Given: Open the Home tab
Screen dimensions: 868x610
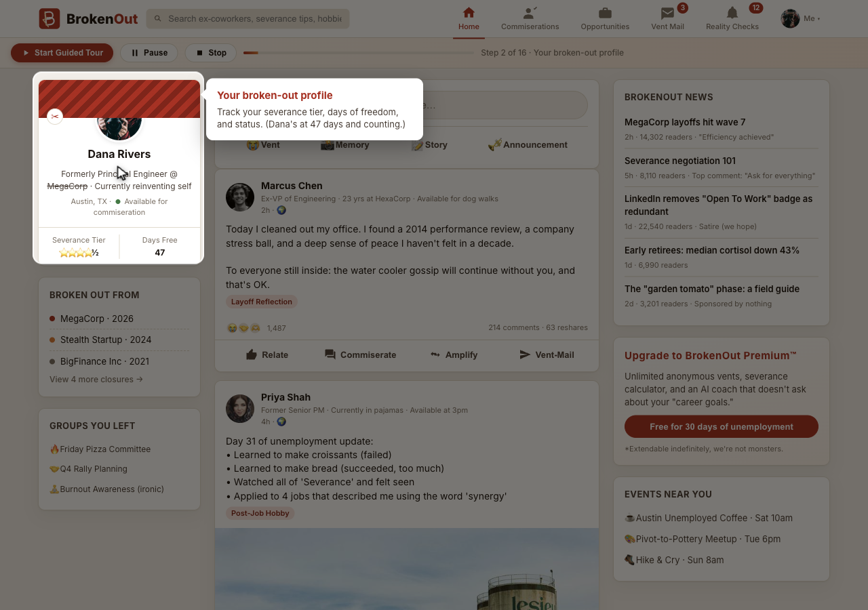Looking at the screenshot, I should point(469,19).
